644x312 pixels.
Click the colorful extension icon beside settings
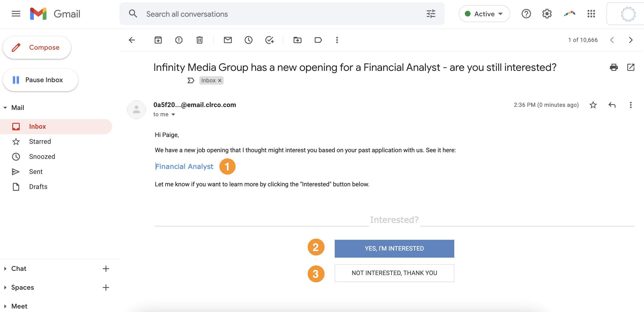coord(569,14)
